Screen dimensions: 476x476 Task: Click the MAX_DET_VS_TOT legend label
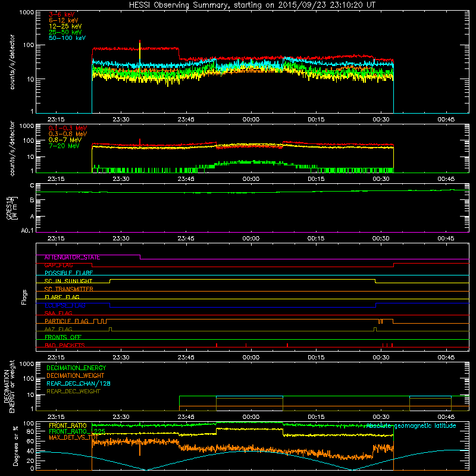tap(73, 437)
